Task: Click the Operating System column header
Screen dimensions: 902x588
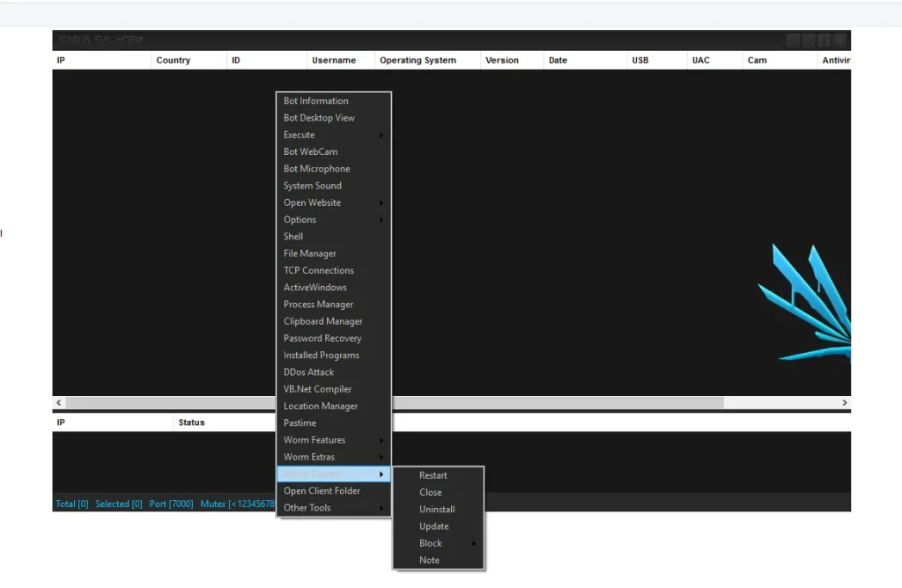Action: point(418,61)
